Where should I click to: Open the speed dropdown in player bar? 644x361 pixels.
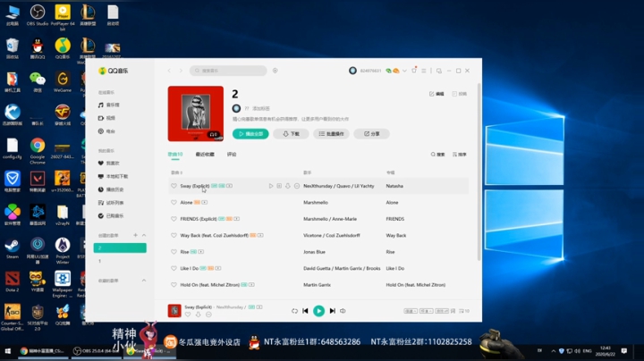pos(411,311)
